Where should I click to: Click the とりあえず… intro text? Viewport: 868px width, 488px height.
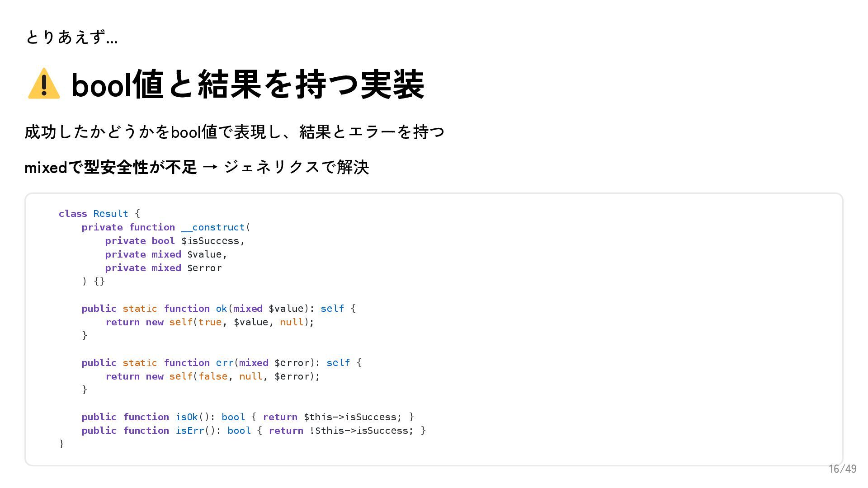pyautogui.click(x=71, y=37)
